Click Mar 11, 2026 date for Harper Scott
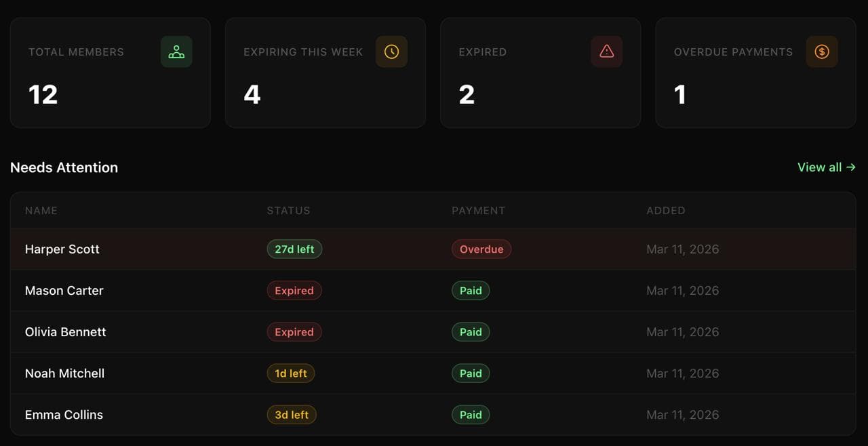This screenshot has height=446, width=868. pyautogui.click(x=683, y=249)
